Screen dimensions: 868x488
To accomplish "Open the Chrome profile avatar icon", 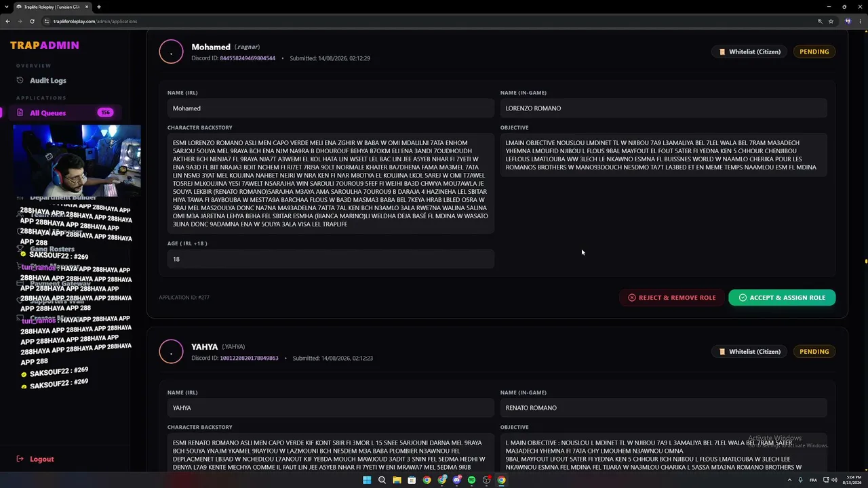I will click(848, 21).
